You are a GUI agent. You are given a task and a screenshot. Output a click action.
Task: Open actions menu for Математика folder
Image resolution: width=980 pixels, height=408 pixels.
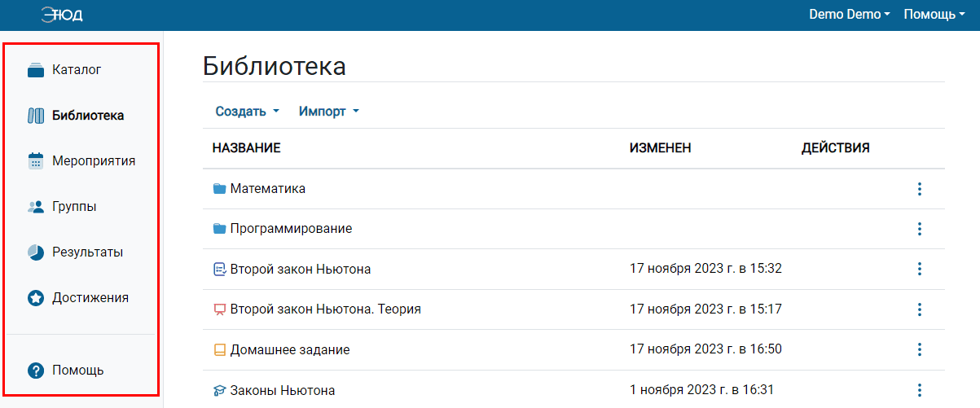tap(919, 189)
